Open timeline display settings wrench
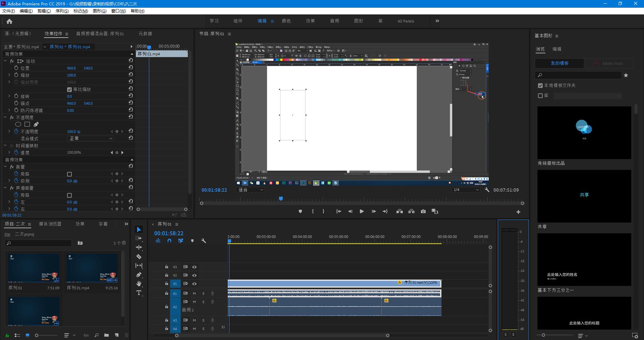The height and width of the screenshot is (340, 644). coord(204,241)
